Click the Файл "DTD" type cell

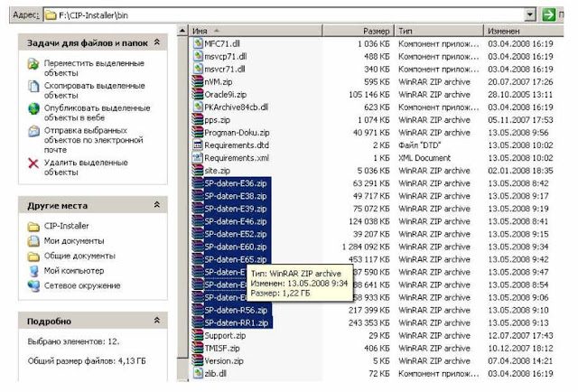pos(419,145)
